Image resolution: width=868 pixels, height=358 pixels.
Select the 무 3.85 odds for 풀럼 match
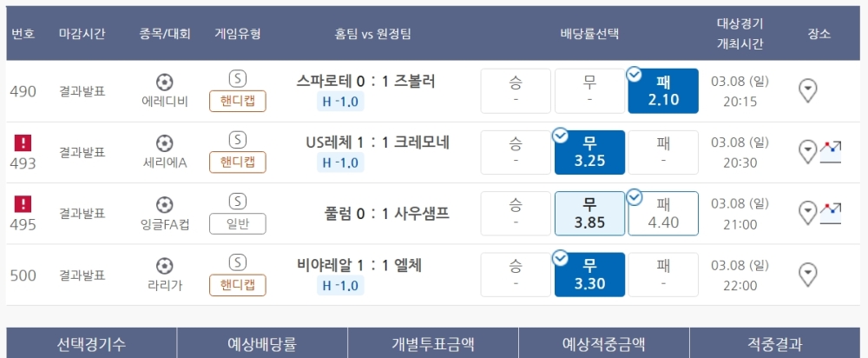tap(589, 214)
